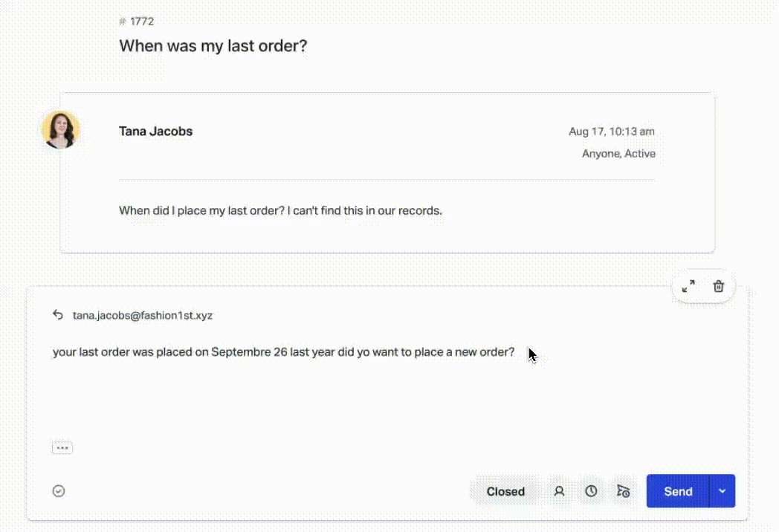Click the recipient tana.jacobs@fashion1st.xyz
This screenshot has height=532, width=779.
coord(143,316)
